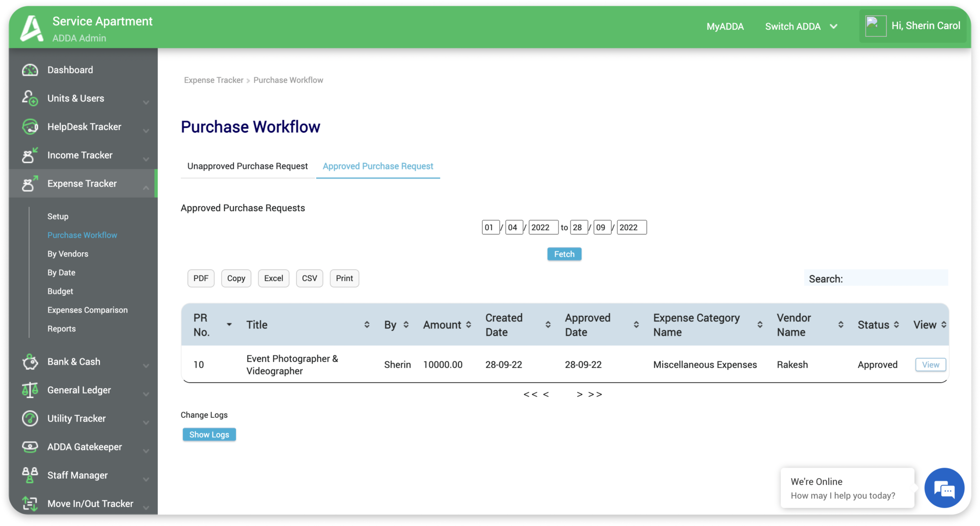Expand the Staff Manager sidebar section
This screenshot has height=526, width=980.
pyautogui.click(x=77, y=475)
